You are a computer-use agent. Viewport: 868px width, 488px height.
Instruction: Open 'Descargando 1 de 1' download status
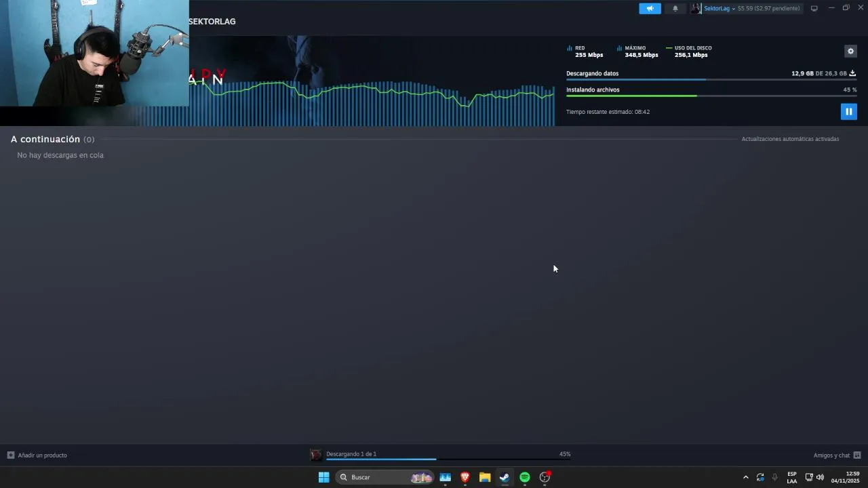click(351, 454)
